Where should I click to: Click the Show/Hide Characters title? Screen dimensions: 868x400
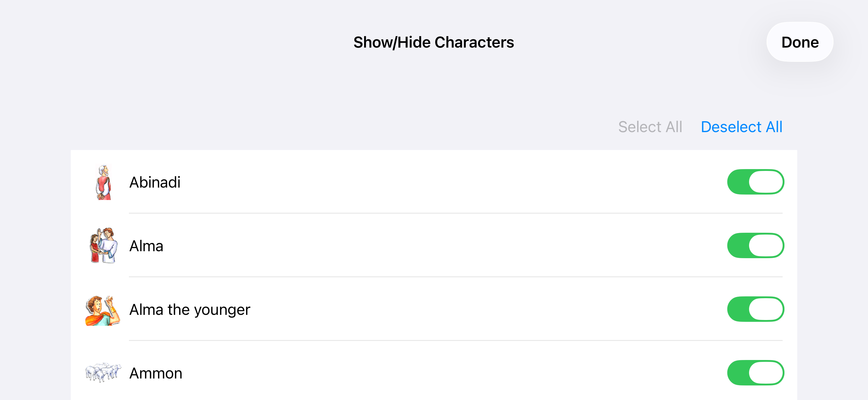(434, 42)
